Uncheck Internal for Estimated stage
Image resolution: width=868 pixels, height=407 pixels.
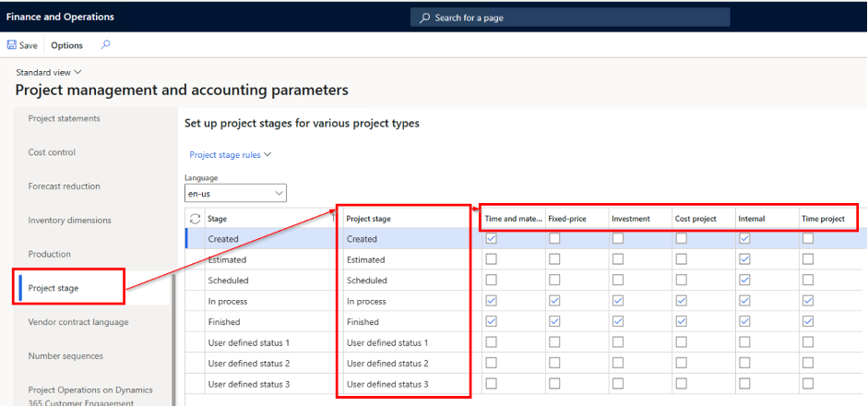744,259
